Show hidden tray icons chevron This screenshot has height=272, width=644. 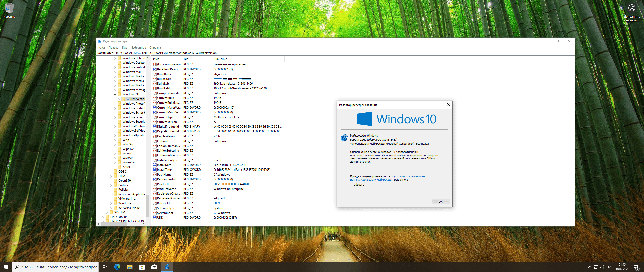590,267
